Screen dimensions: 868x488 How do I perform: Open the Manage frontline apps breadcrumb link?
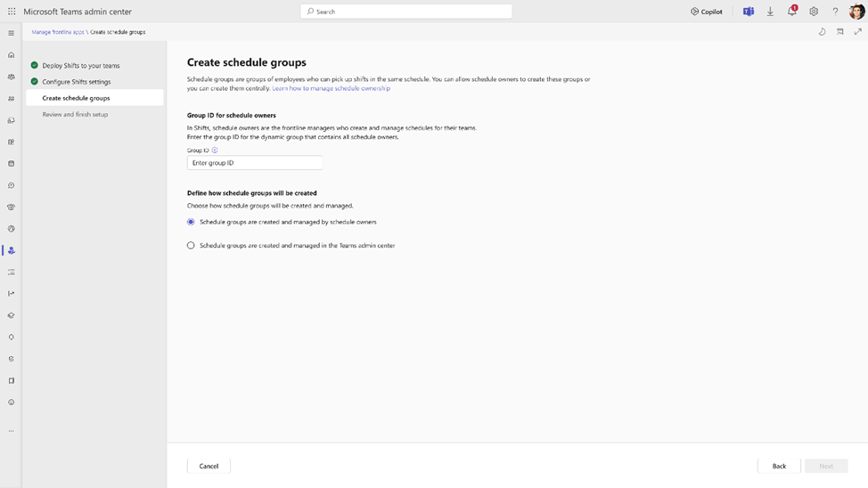click(58, 32)
